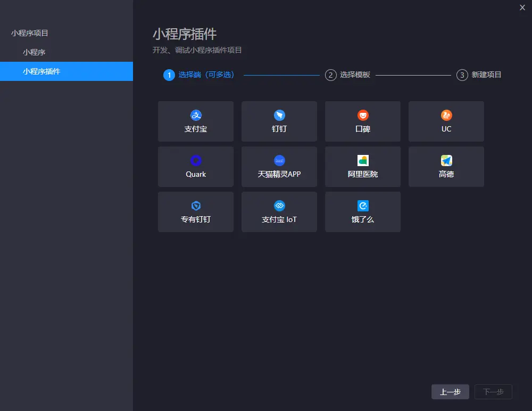Go to step 1 选择端（可多选）

(x=199, y=75)
